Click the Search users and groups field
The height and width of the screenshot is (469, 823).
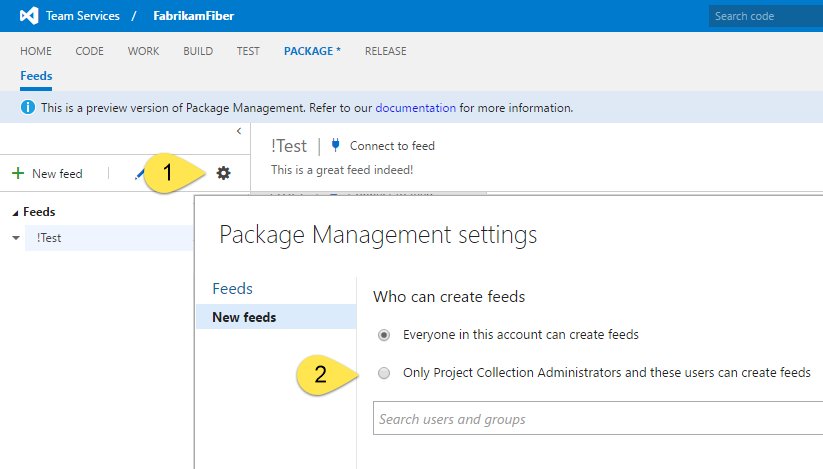pyautogui.click(x=596, y=419)
